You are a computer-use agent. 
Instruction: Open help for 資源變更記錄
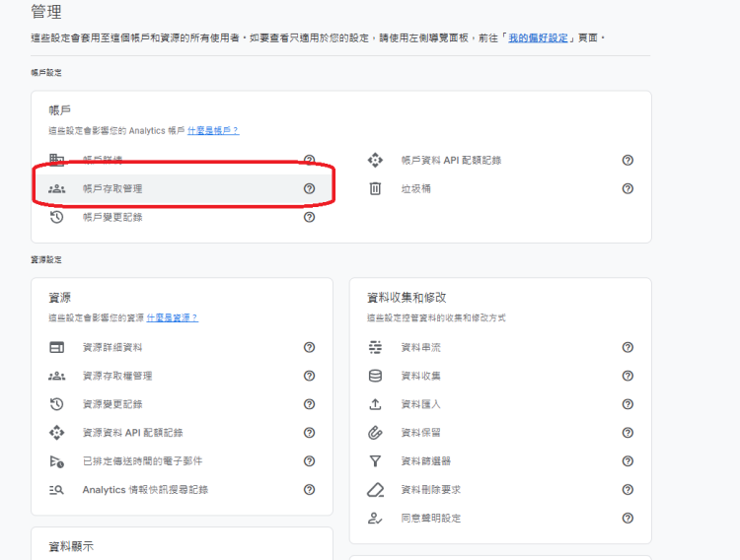coord(309,404)
